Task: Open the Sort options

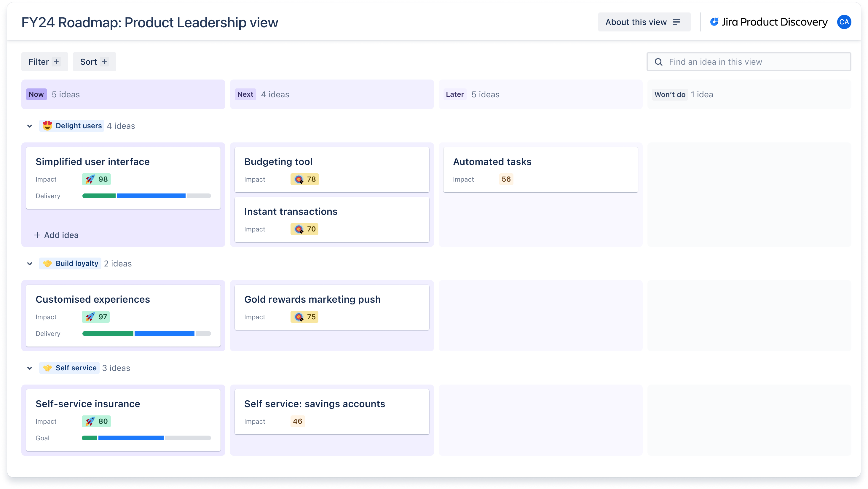Action: pyautogui.click(x=94, y=62)
